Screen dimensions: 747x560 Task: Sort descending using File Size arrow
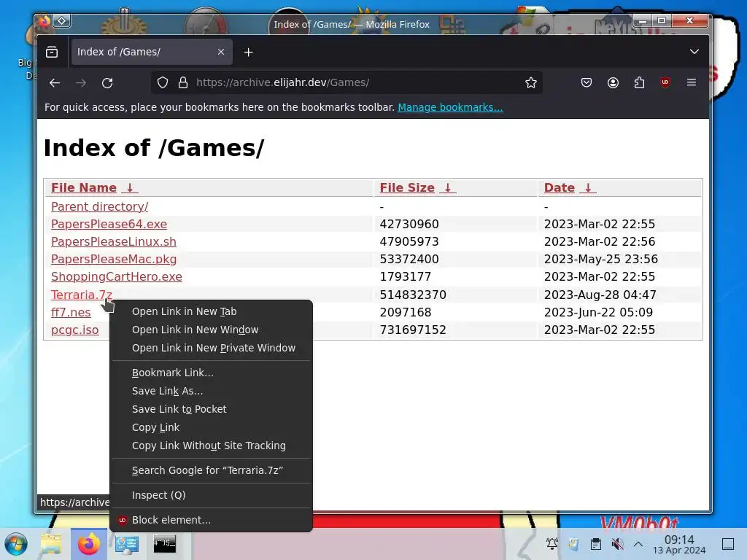coord(447,187)
